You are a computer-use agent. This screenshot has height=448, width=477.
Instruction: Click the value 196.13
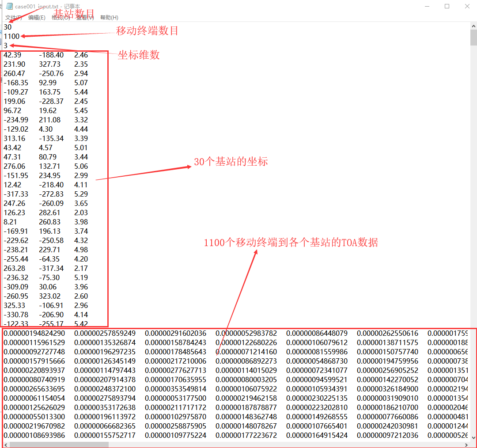pos(49,232)
